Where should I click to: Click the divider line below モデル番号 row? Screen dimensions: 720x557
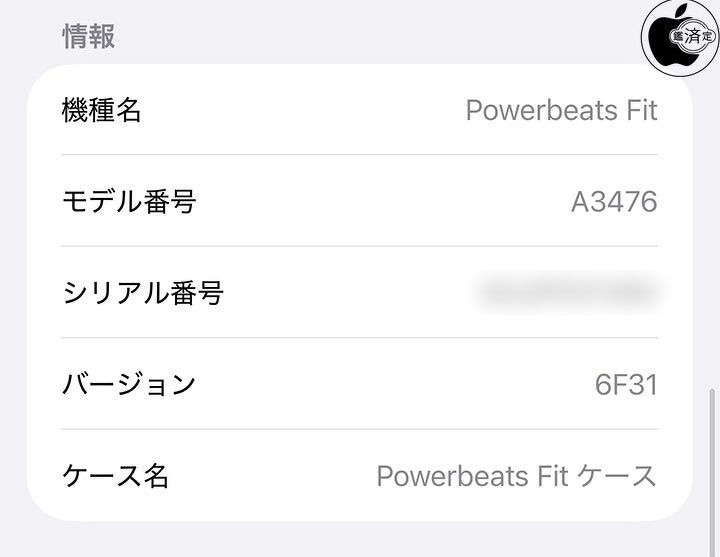[x=360, y=246]
